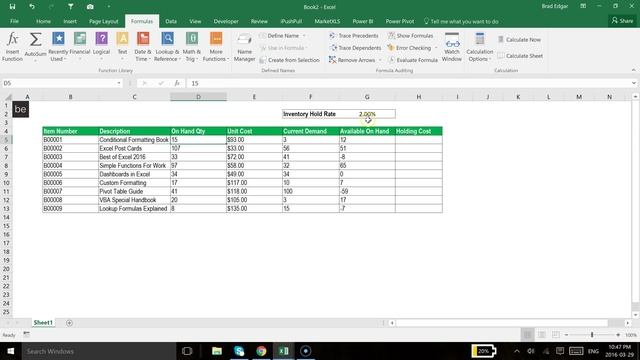
Task: Expand the Remove Arrows dropdown arrow
Action: (380, 60)
